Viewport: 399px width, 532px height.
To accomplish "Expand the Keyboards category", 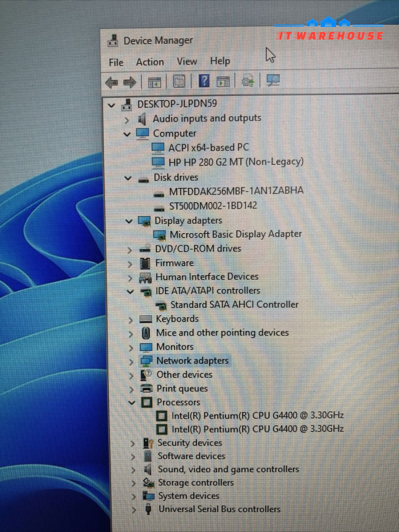I will [x=131, y=320].
